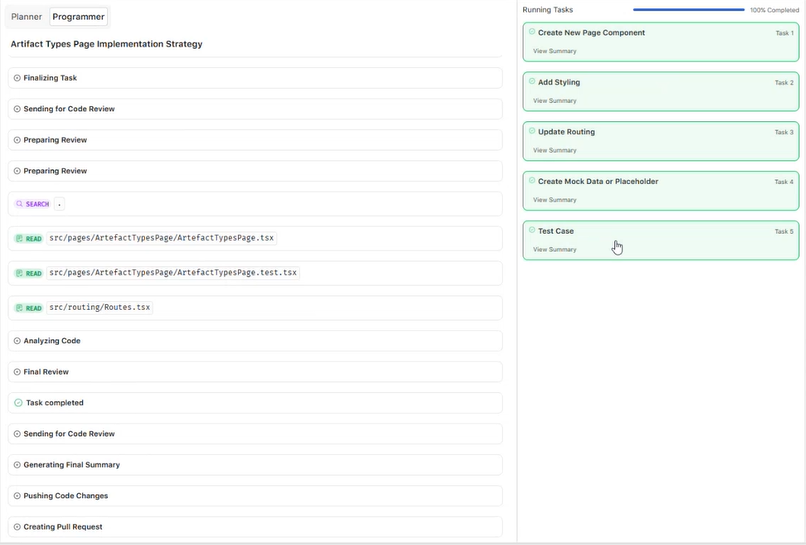
Task: Open the Test Case task title
Action: click(556, 231)
